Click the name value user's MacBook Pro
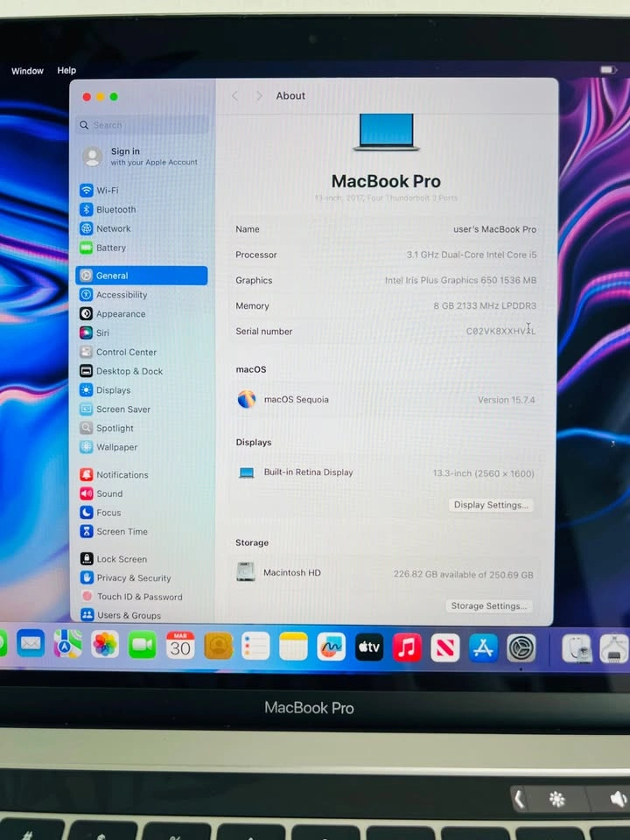Screen dimensions: 630x840 [x=494, y=229]
